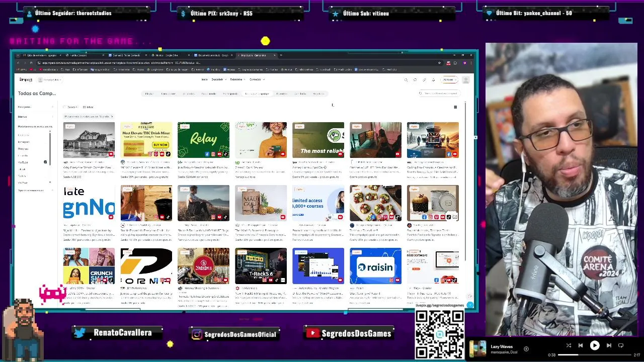Open the browser profile avatar

click(465, 63)
